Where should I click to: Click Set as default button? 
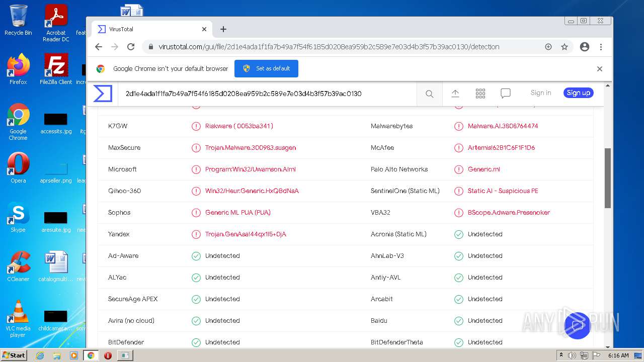pyautogui.click(x=266, y=69)
